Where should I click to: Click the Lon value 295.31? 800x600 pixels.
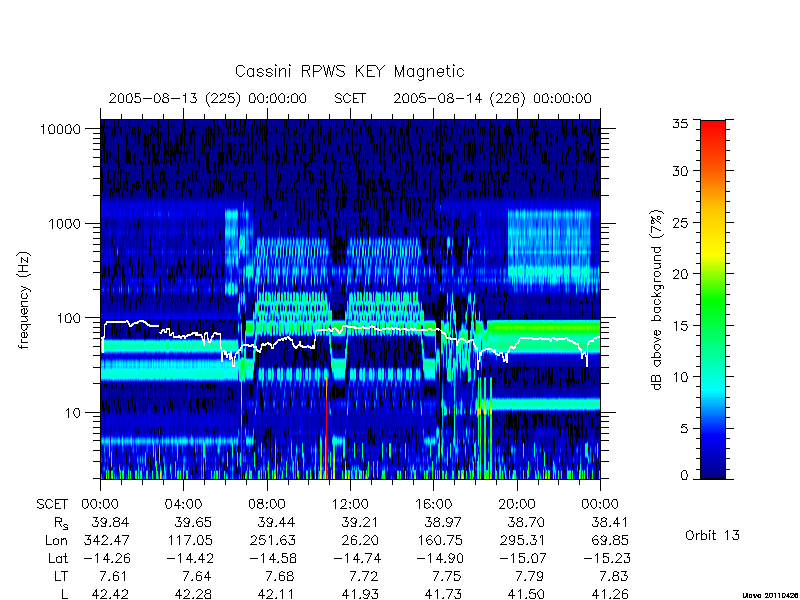pos(522,540)
